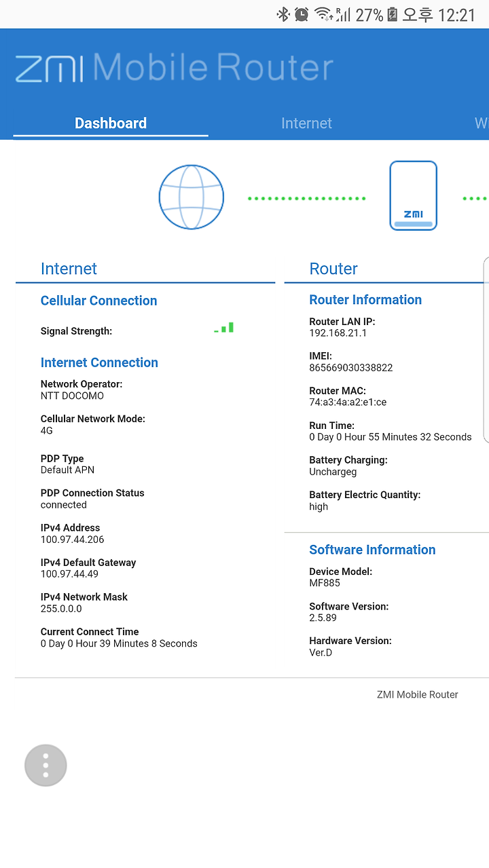Tap the Wi-Fi status bar icon
Viewport: 489px width, 868px height.
click(323, 14)
